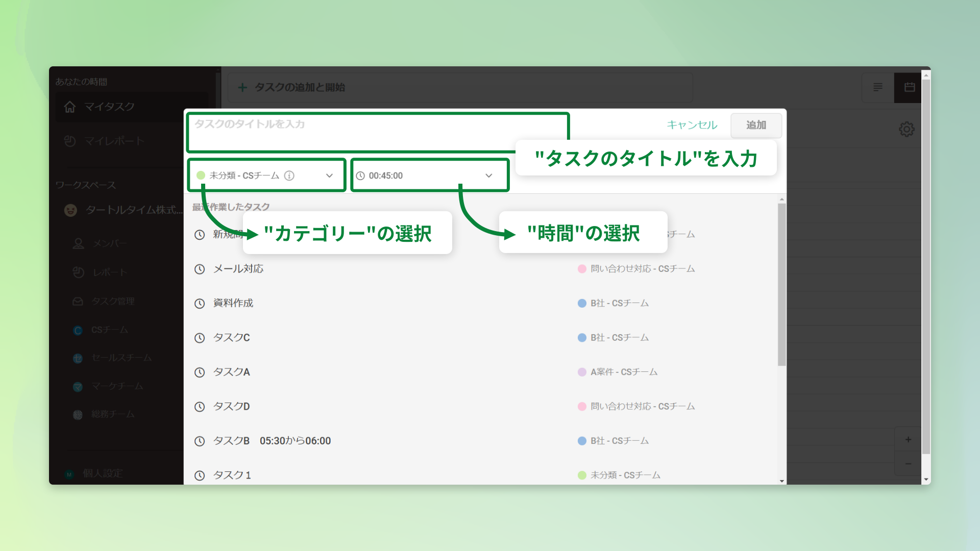980x551 pixels.
Task: Click the scrollbar up arrow
Action: pos(781,198)
